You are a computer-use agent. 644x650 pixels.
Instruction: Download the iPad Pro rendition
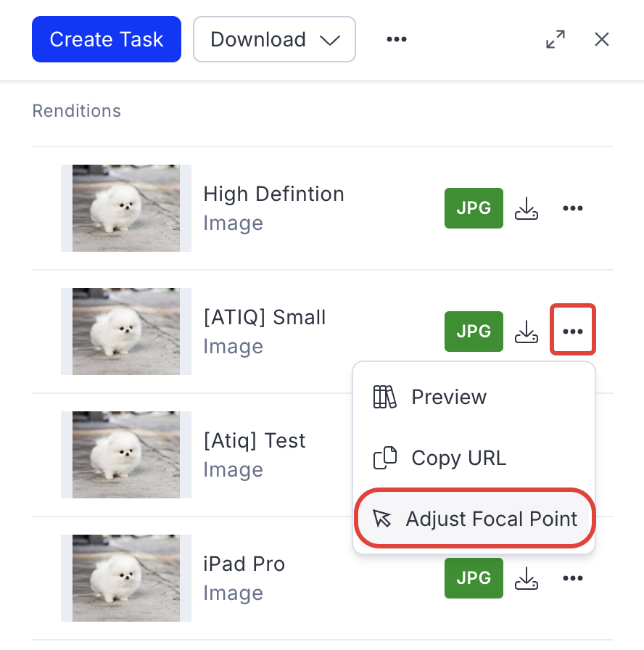[x=527, y=578]
